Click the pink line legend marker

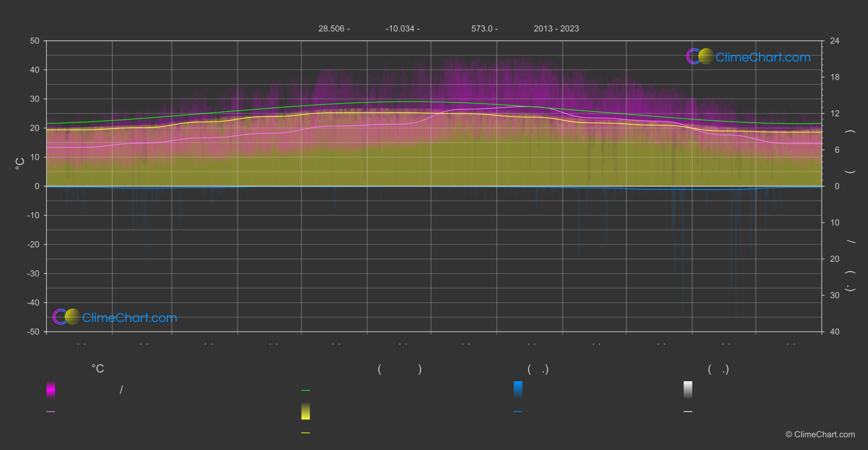click(x=51, y=412)
